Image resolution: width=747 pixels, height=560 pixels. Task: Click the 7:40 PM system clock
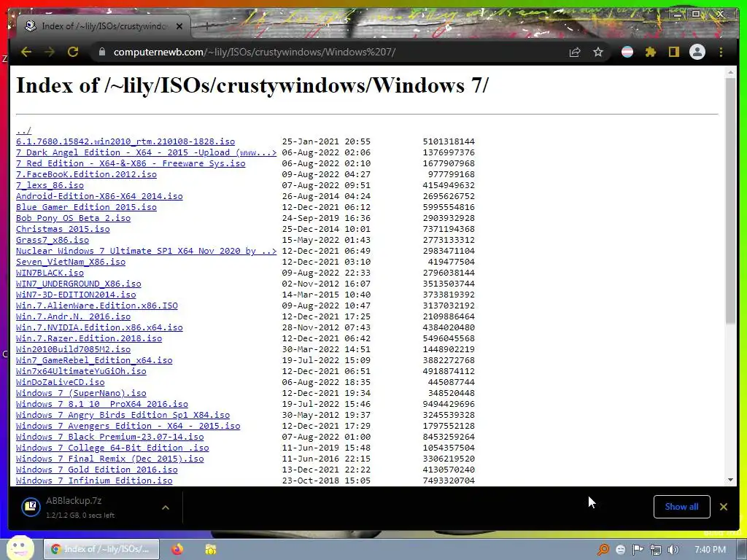[x=711, y=550]
